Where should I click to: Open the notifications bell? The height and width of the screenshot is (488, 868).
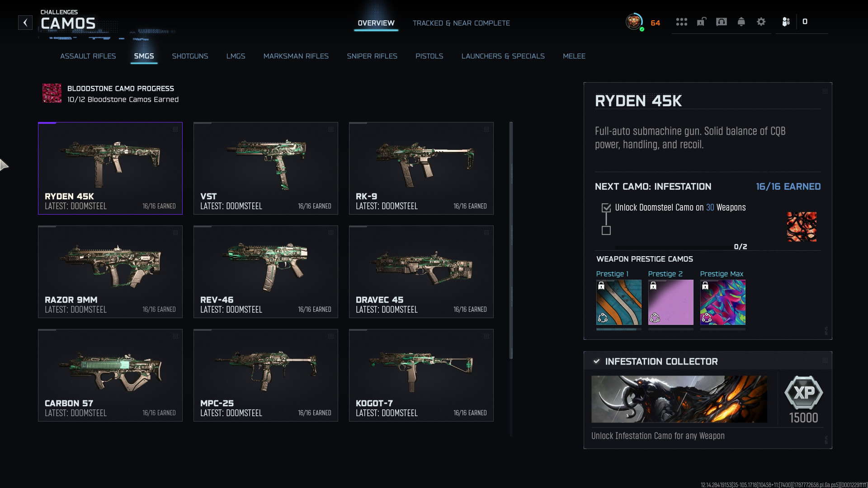pos(741,22)
